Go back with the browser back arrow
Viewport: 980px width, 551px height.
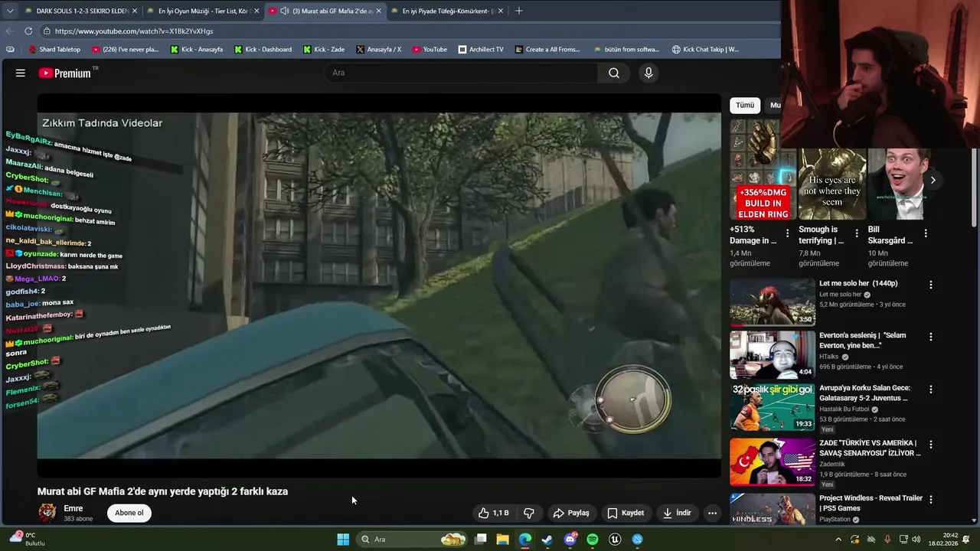pos(9,31)
